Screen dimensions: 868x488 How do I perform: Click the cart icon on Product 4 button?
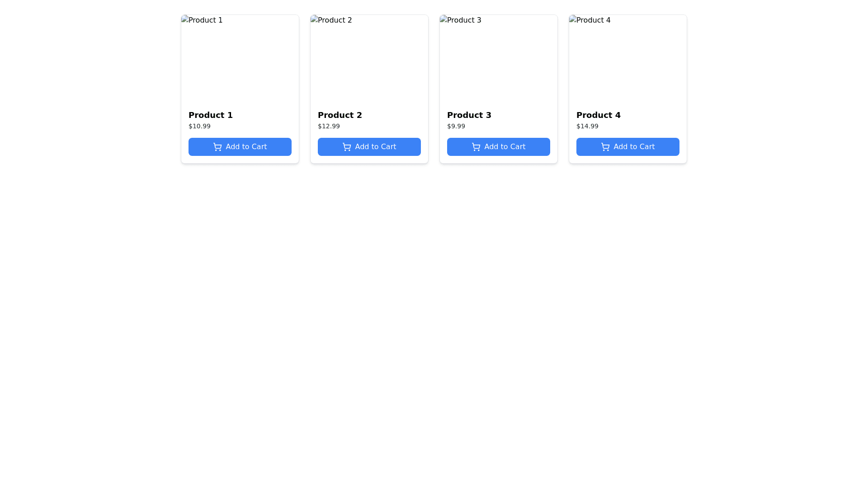pos(605,147)
